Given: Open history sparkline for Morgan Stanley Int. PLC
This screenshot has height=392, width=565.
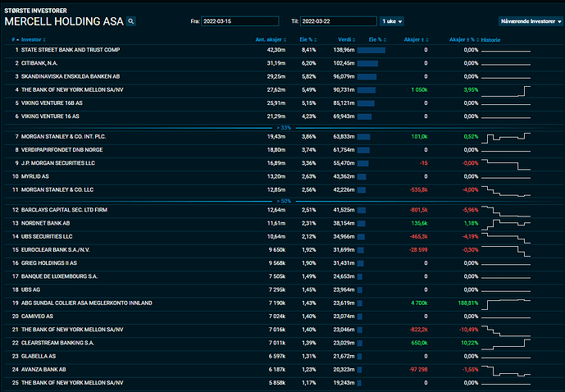Looking at the screenshot, I should [x=506, y=138].
